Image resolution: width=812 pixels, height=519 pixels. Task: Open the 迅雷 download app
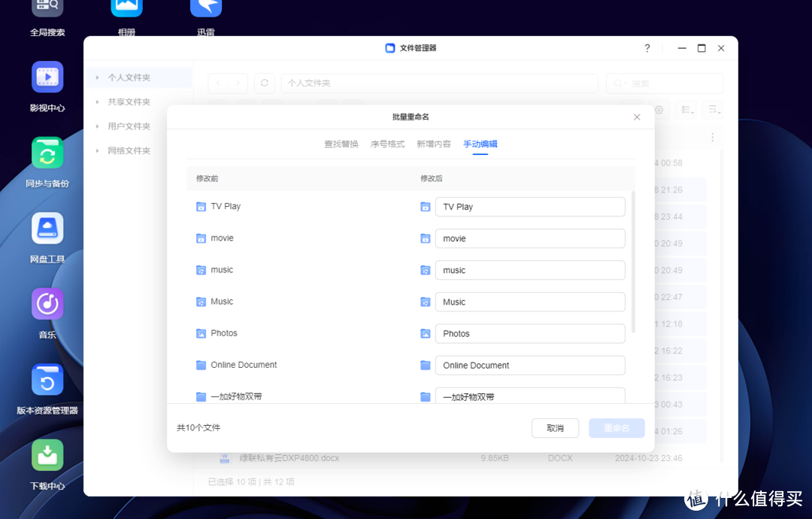[x=205, y=9]
